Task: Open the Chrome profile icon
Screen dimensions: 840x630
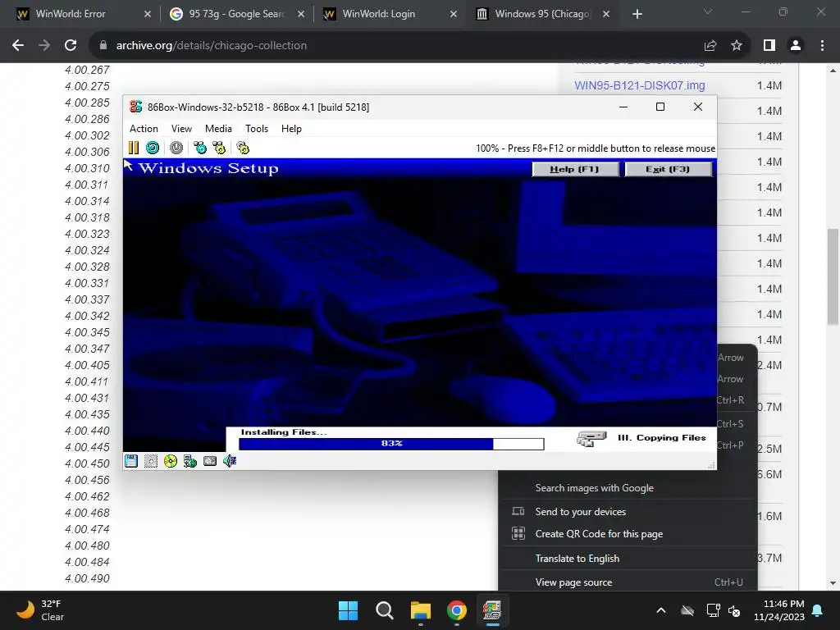Action: tap(796, 46)
